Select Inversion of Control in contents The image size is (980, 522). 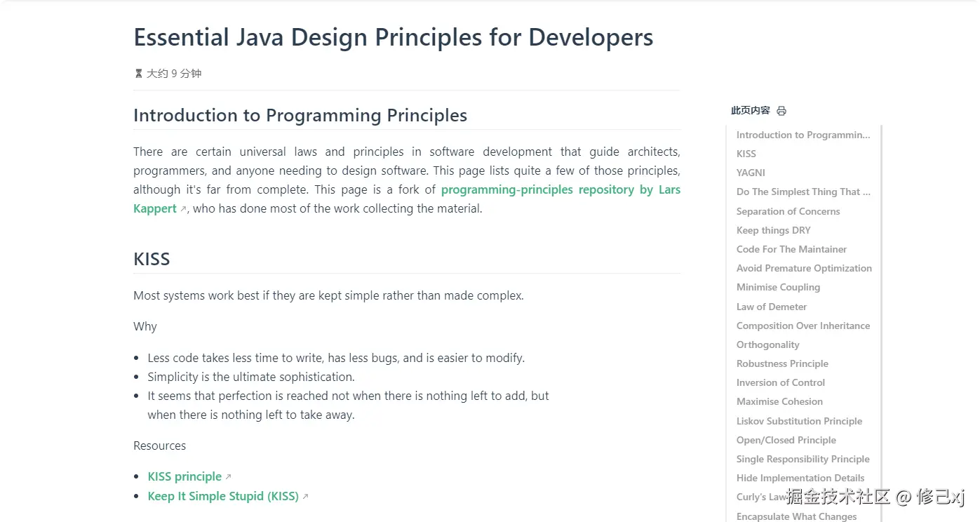point(780,382)
